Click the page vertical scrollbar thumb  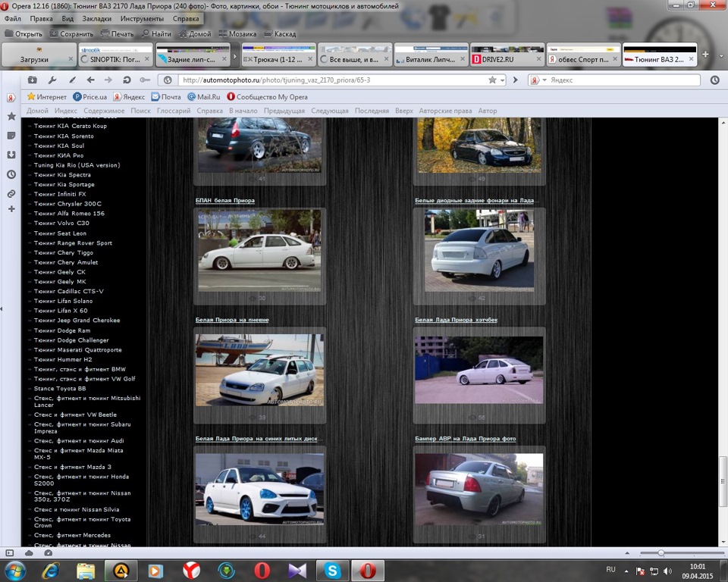[x=723, y=481]
